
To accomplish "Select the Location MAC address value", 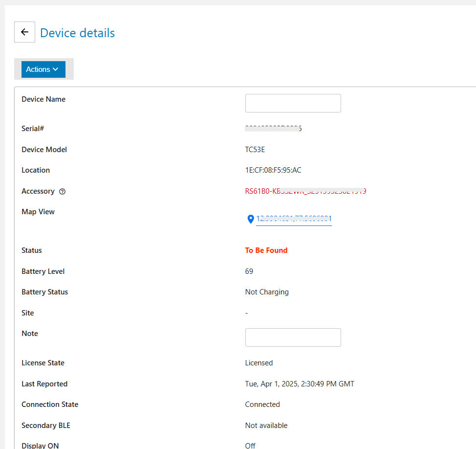I will [273, 170].
